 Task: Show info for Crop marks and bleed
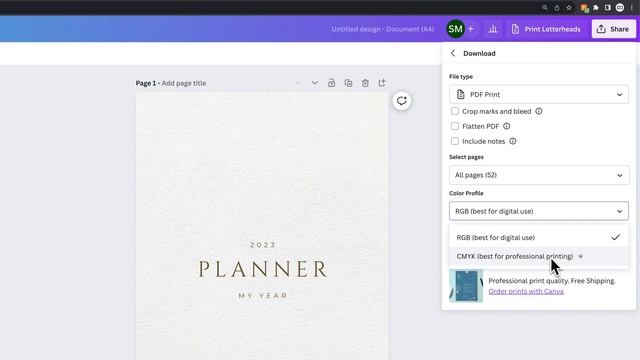[539, 111]
